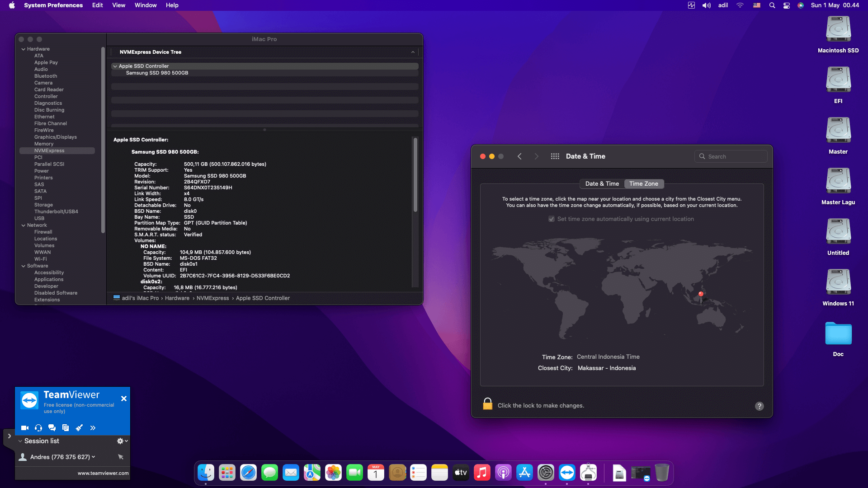Screen dimensions: 868x488
Task: Open the TeamViewer gear settings dropdown
Action: (x=122, y=441)
